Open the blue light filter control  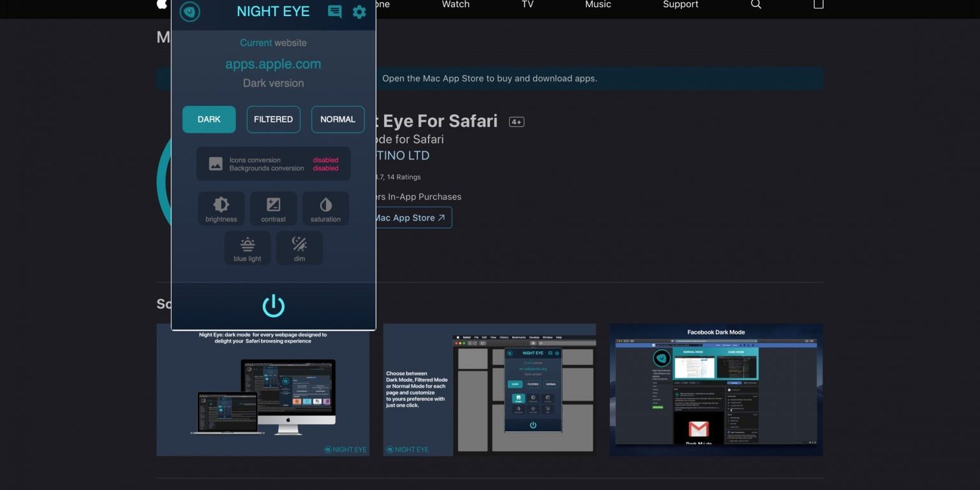click(248, 248)
